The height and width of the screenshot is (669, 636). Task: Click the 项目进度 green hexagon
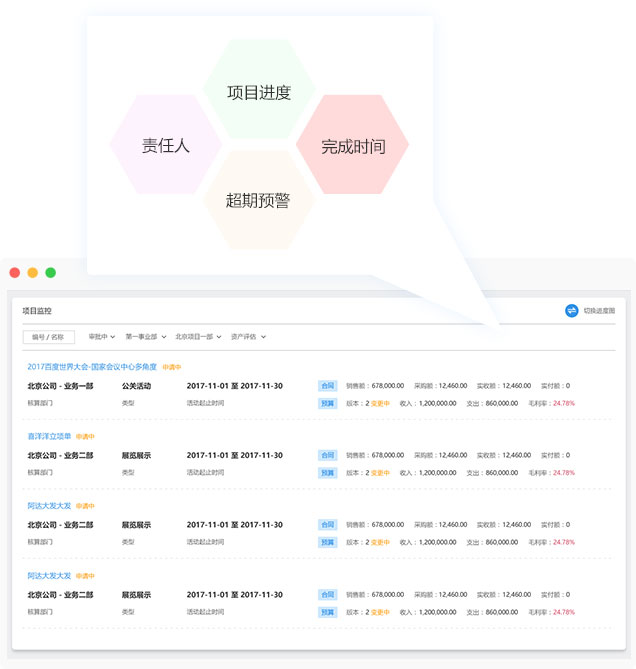point(259,93)
